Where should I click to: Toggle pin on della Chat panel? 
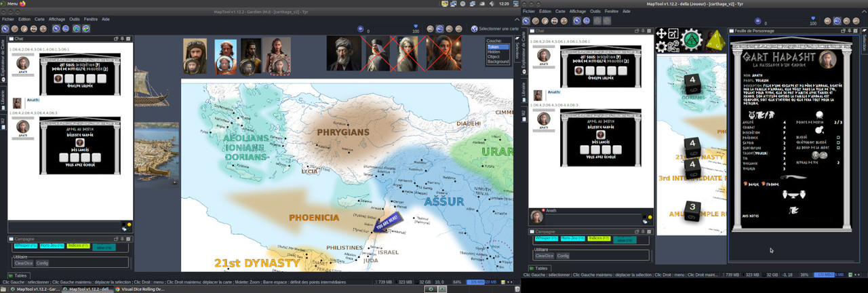point(642,31)
